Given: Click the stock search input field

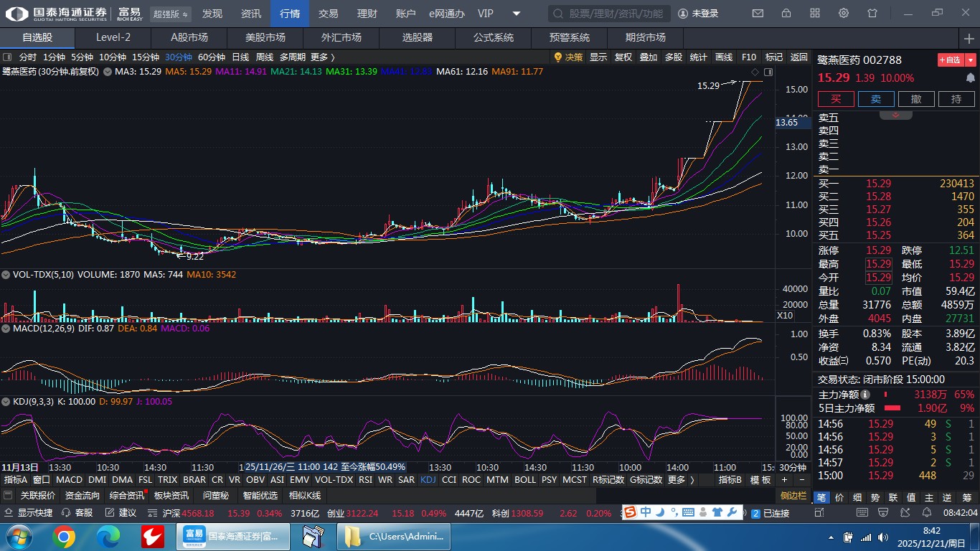Looking at the screenshot, I should (610, 14).
